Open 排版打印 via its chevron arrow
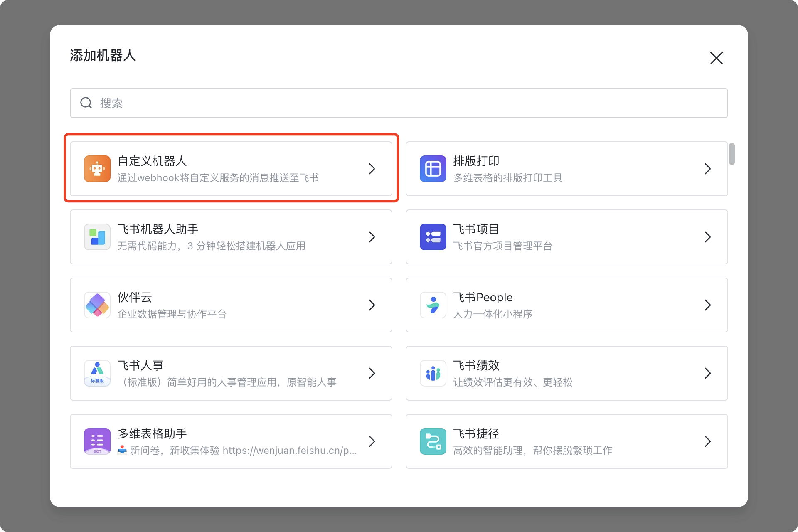The image size is (798, 532). [x=708, y=169]
